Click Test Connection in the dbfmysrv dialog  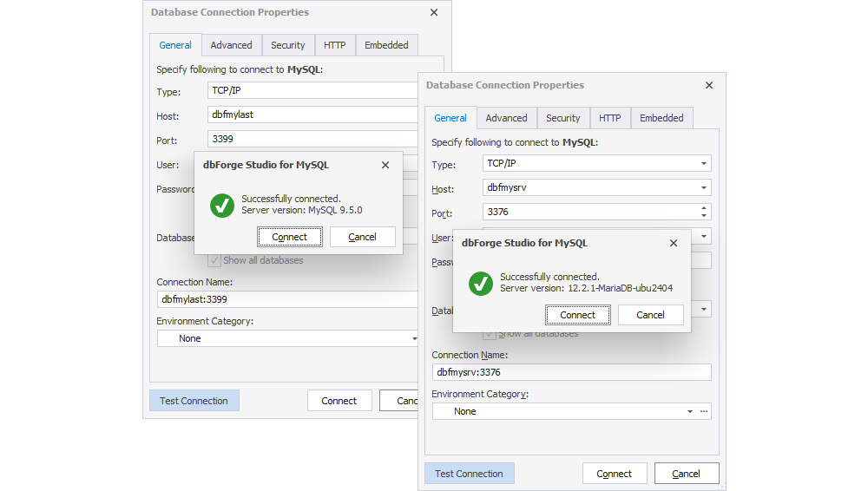[x=469, y=474]
